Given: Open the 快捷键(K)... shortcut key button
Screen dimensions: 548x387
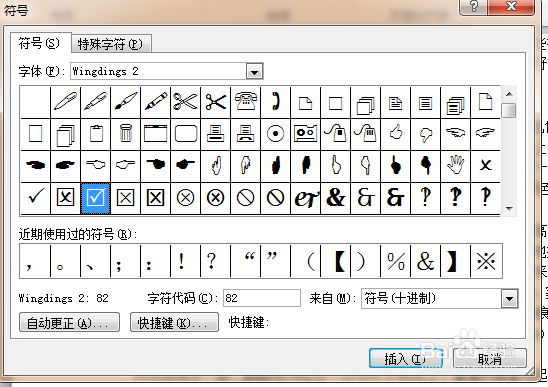Looking at the screenshot, I should click(x=174, y=322).
